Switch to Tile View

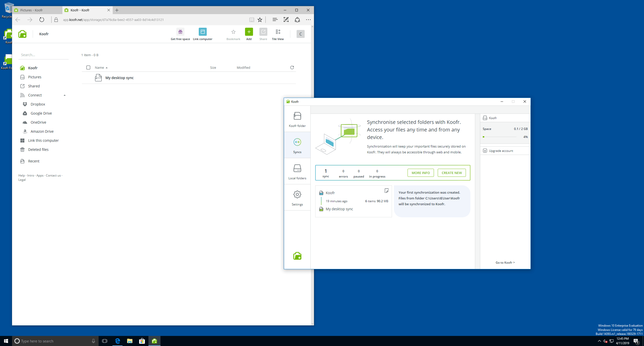278,34
